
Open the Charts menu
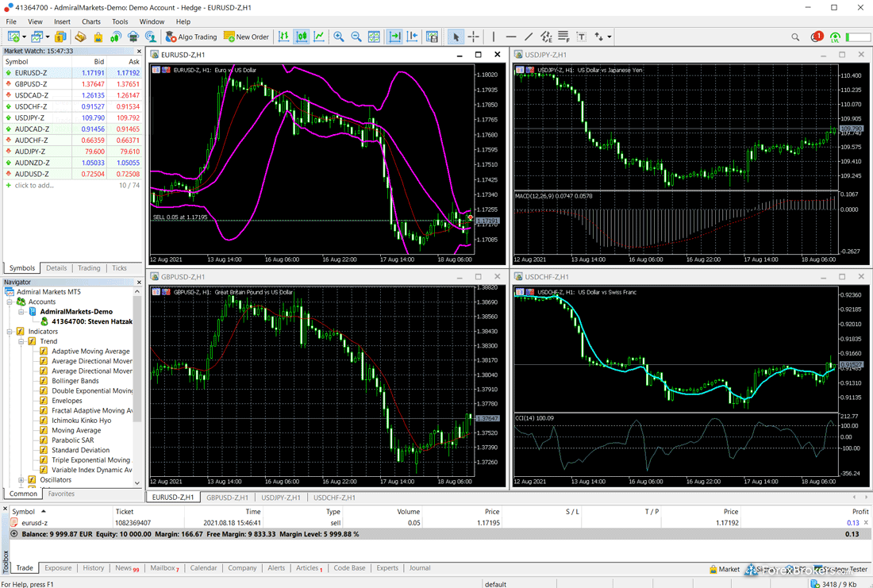pyautogui.click(x=91, y=21)
